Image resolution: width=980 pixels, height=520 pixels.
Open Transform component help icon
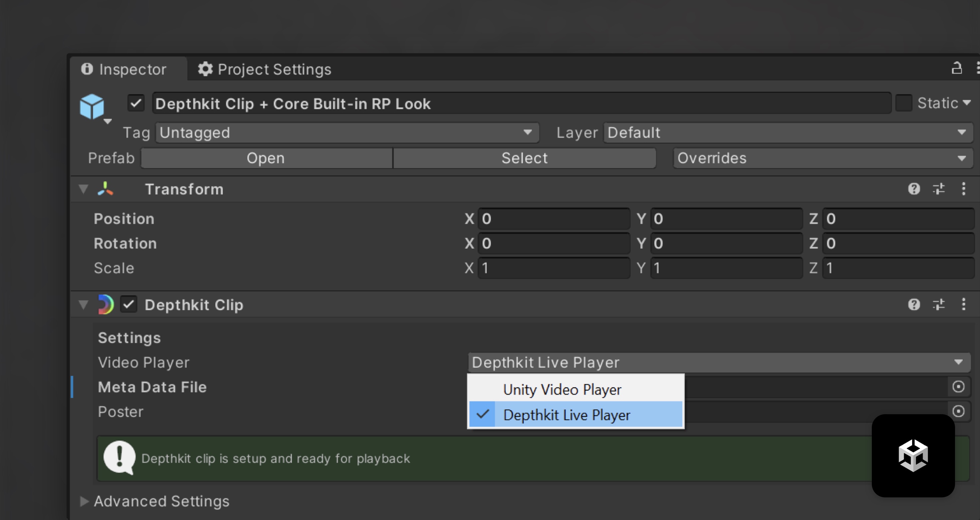914,189
